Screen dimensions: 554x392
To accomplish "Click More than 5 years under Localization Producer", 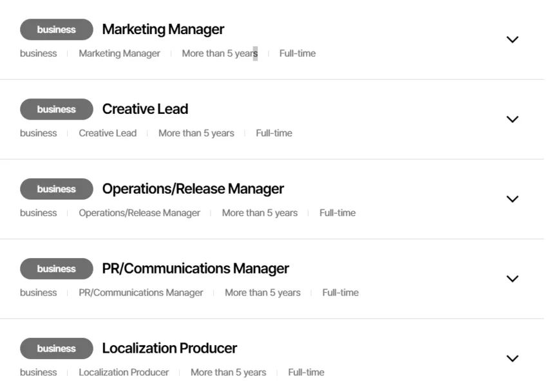I will (x=228, y=373).
